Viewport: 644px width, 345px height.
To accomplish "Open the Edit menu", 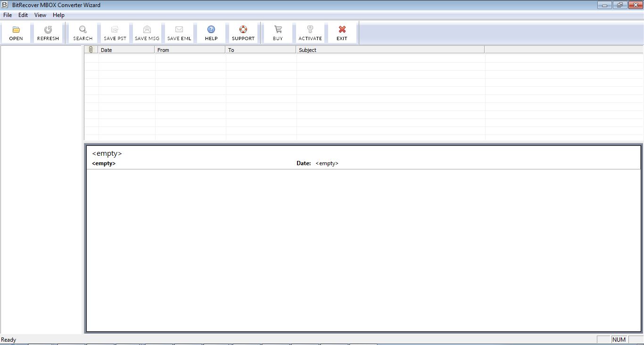I will click(23, 15).
